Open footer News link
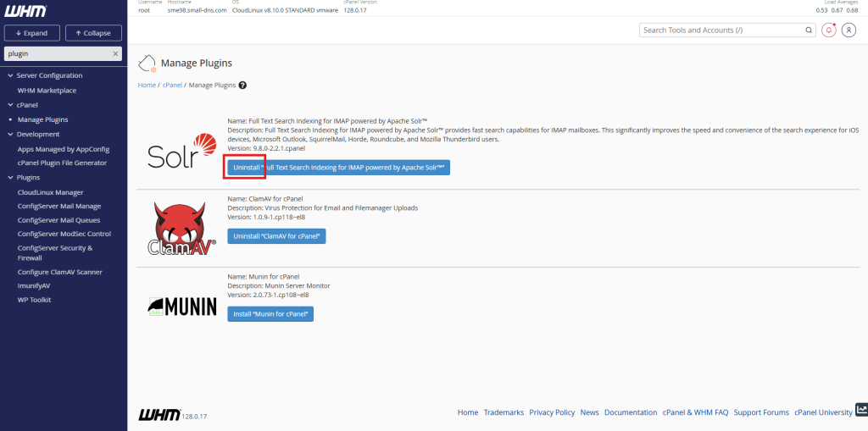Screen dimensions: 868x431 [x=590, y=412]
